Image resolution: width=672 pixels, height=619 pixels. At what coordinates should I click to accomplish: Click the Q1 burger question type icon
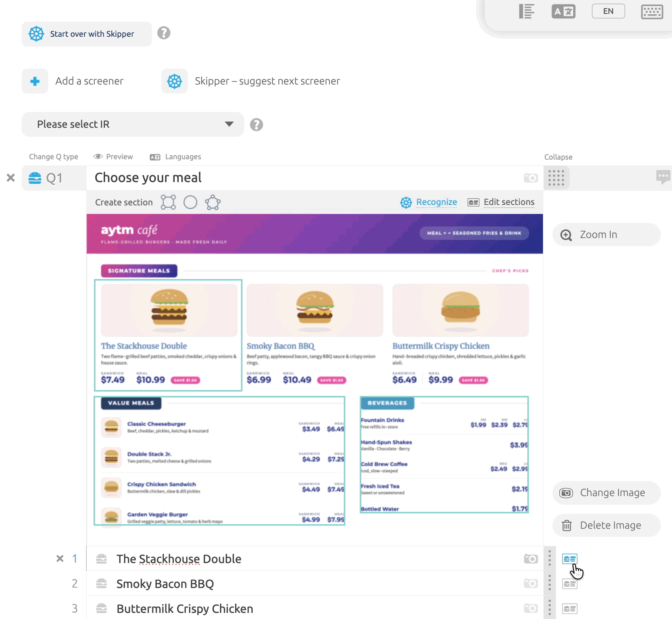coord(35,178)
